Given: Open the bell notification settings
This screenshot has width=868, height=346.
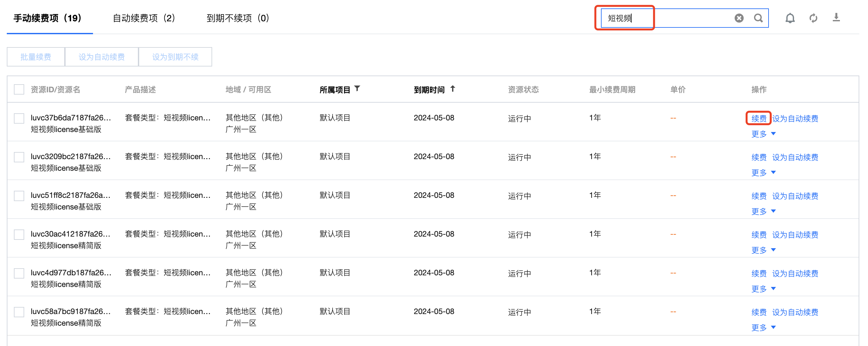Looking at the screenshot, I should [x=790, y=18].
